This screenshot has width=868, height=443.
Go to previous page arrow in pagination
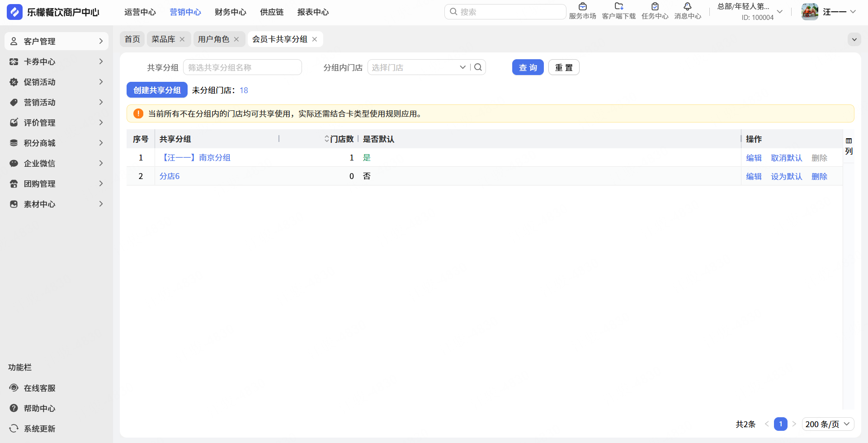click(x=767, y=424)
